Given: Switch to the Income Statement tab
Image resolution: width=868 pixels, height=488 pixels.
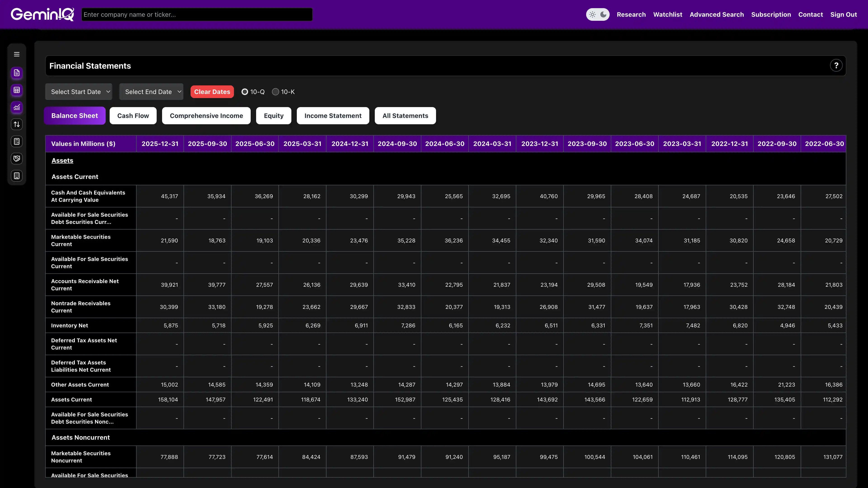Looking at the screenshot, I should click(333, 115).
